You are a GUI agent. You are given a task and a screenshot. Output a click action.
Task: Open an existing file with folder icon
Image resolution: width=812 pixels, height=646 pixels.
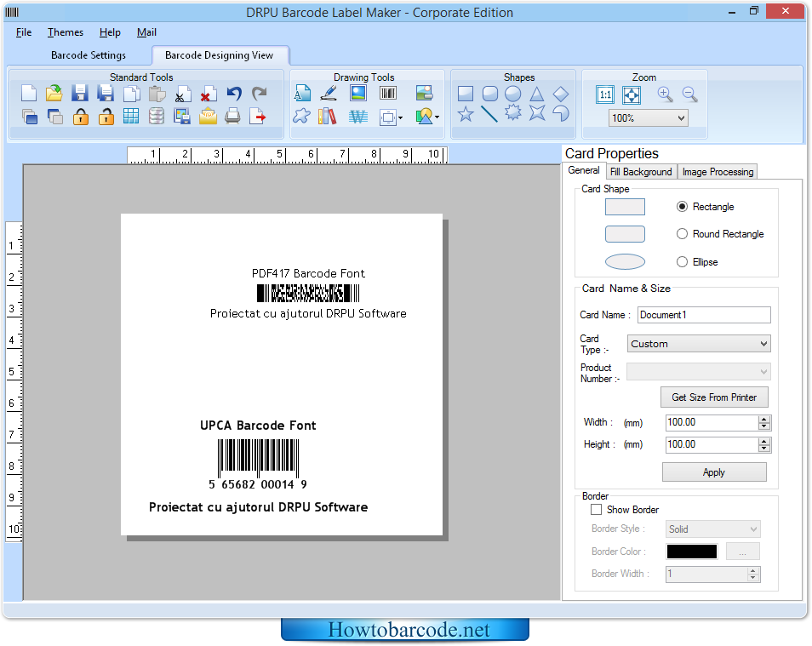(54, 94)
